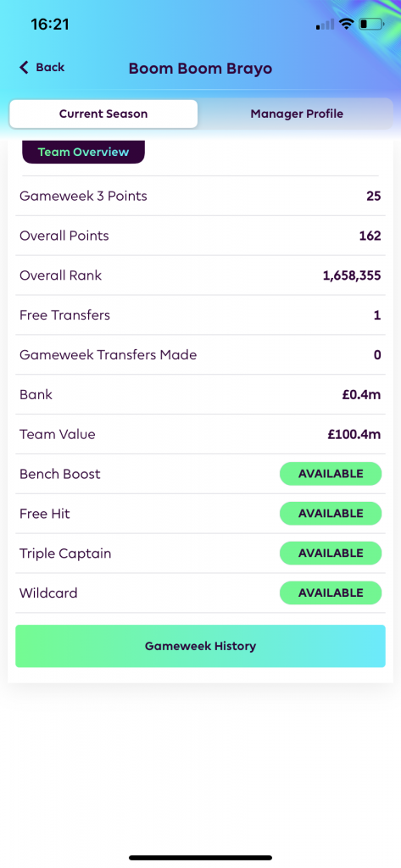Tap the back chevron arrow icon
Viewport: 401px width, 868px height.
(x=23, y=68)
